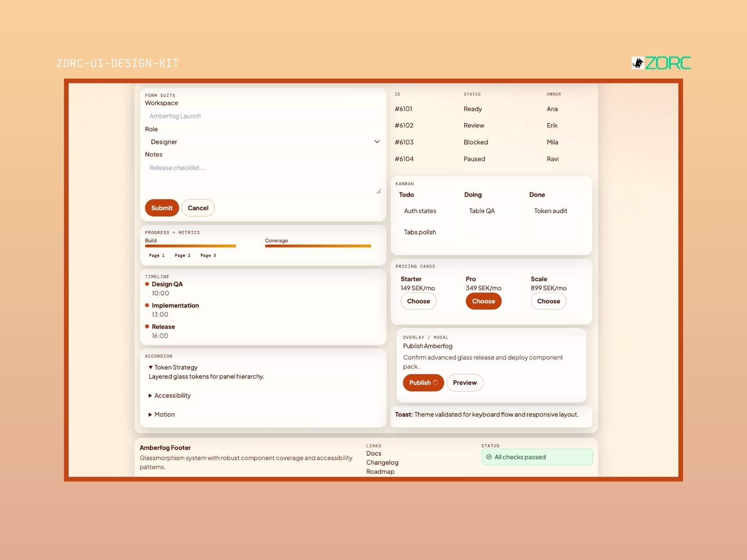Click the Review status cell

(x=474, y=126)
